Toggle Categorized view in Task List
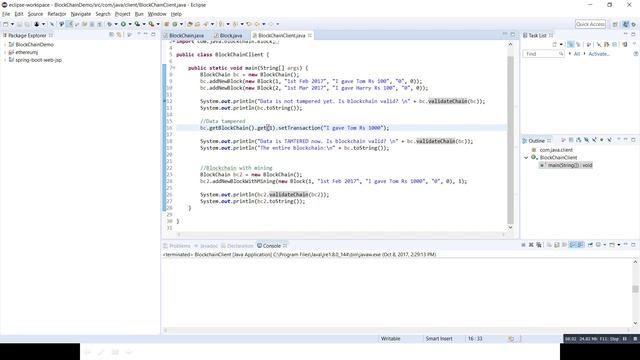Viewport: 640px width, 360px height. click(570, 44)
